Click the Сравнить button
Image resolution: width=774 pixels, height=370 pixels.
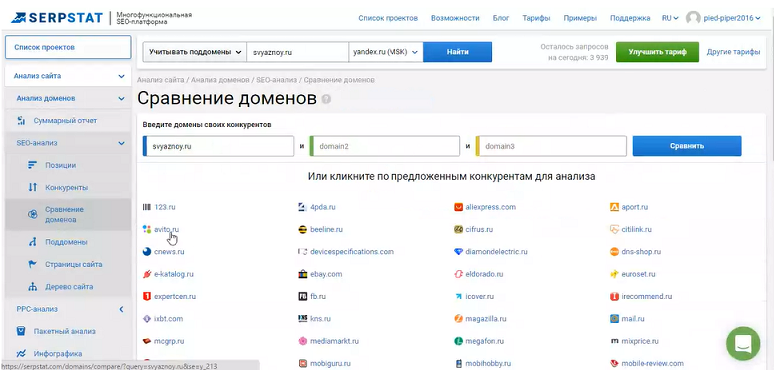coord(687,146)
